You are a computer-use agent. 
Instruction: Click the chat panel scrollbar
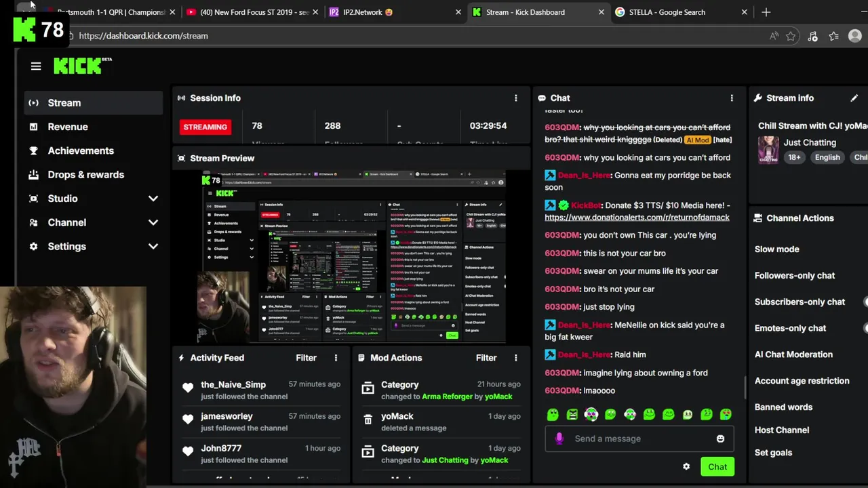coord(745,388)
